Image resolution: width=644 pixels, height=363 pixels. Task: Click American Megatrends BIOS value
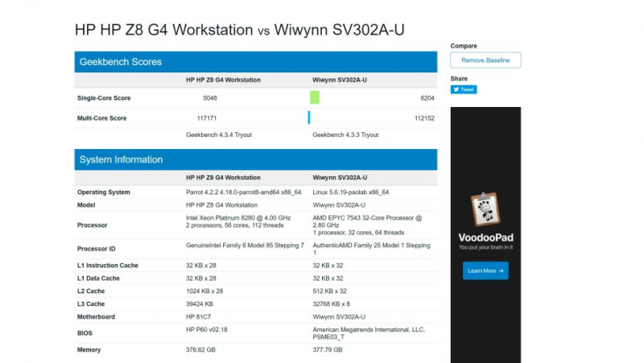tap(369, 333)
